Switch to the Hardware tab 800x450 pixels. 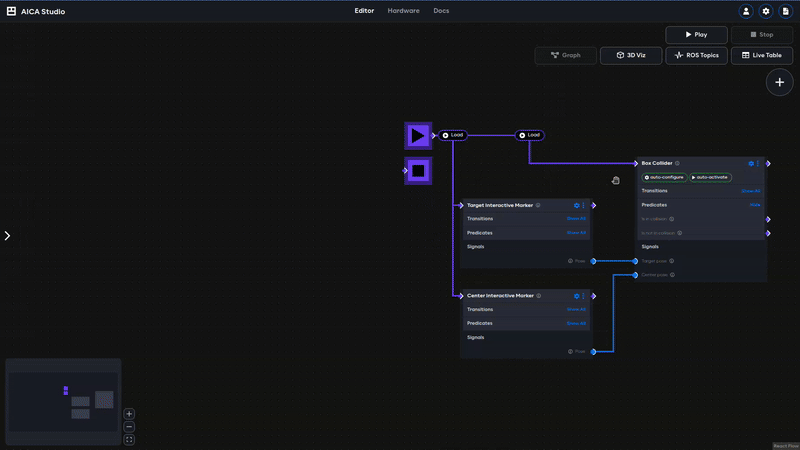tap(404, 11)
